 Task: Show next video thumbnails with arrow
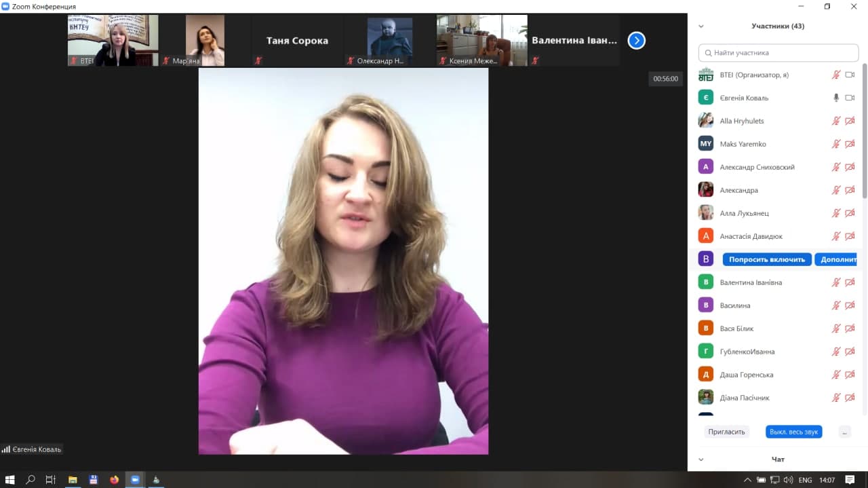636,41
